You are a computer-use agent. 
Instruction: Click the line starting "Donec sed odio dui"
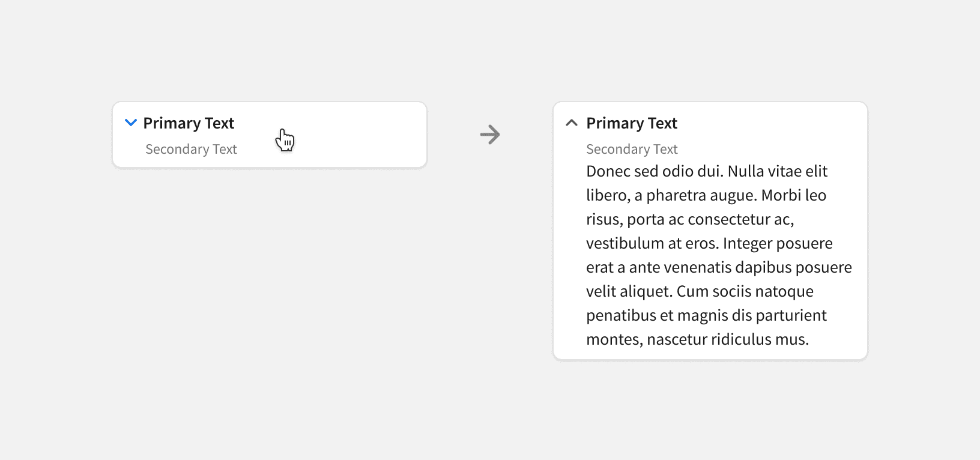pyautogui.click(x=707, y=172)
